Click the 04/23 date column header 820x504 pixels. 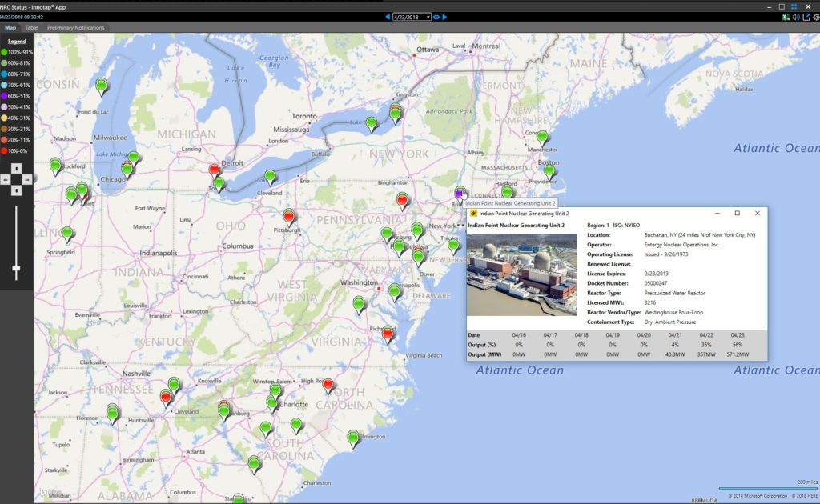pos(738,335)
